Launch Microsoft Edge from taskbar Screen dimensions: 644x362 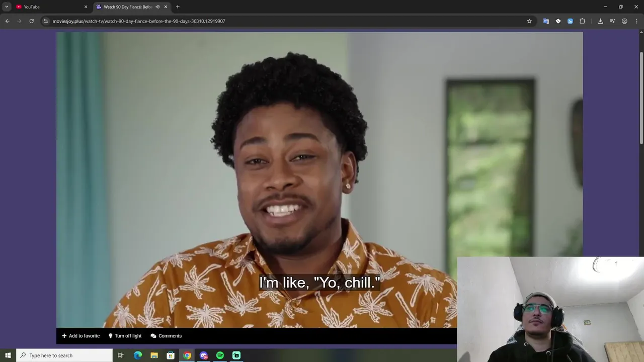[137, 355]
